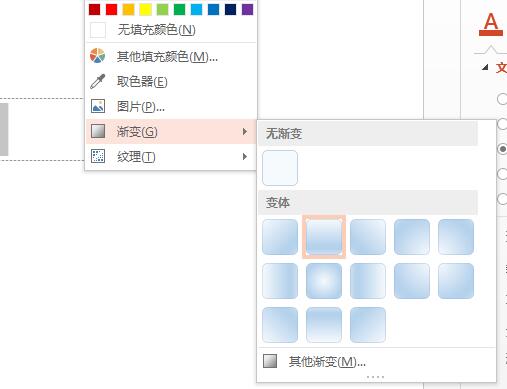Select the fourth radio button in format pane

[502, 174]
